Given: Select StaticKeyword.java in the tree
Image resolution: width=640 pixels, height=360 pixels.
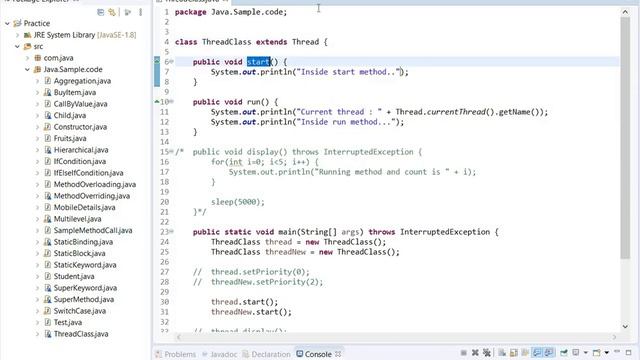Looking at the screenshot, I should pos(85,265).
